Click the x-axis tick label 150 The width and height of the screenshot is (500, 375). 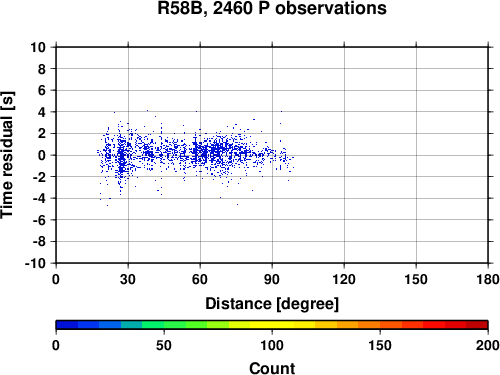[x=416, y=279]
